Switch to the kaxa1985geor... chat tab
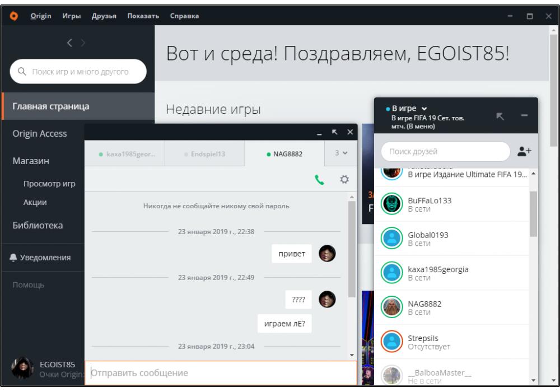The image size is (560, 392). 124,154
